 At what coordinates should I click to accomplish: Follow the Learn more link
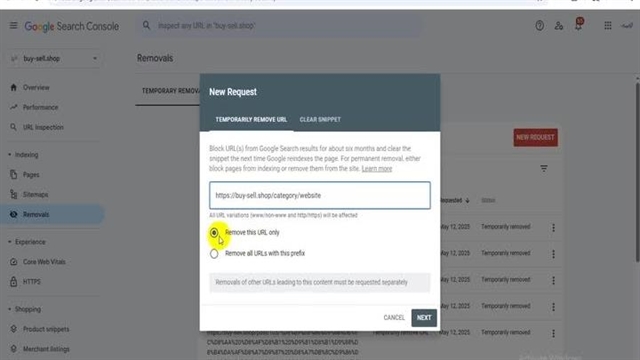coord(377,169)
